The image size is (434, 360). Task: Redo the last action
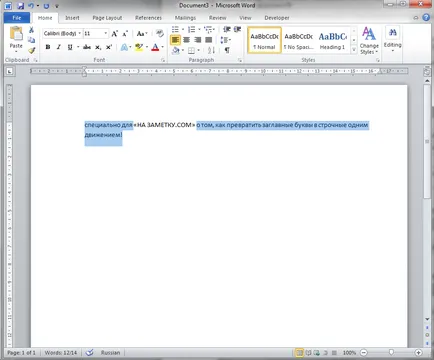pos(46,6)
